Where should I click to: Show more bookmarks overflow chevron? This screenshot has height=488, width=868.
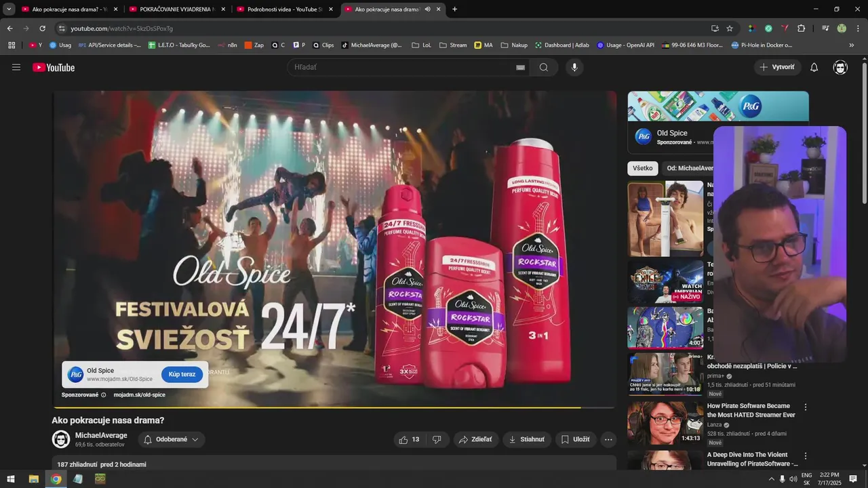(x=852, y=45)
